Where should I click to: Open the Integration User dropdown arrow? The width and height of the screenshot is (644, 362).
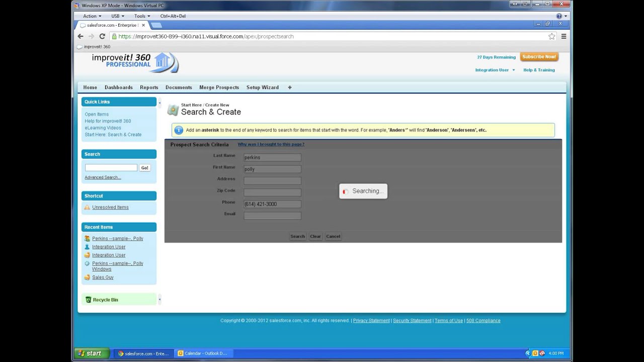[x=514, y=70]
